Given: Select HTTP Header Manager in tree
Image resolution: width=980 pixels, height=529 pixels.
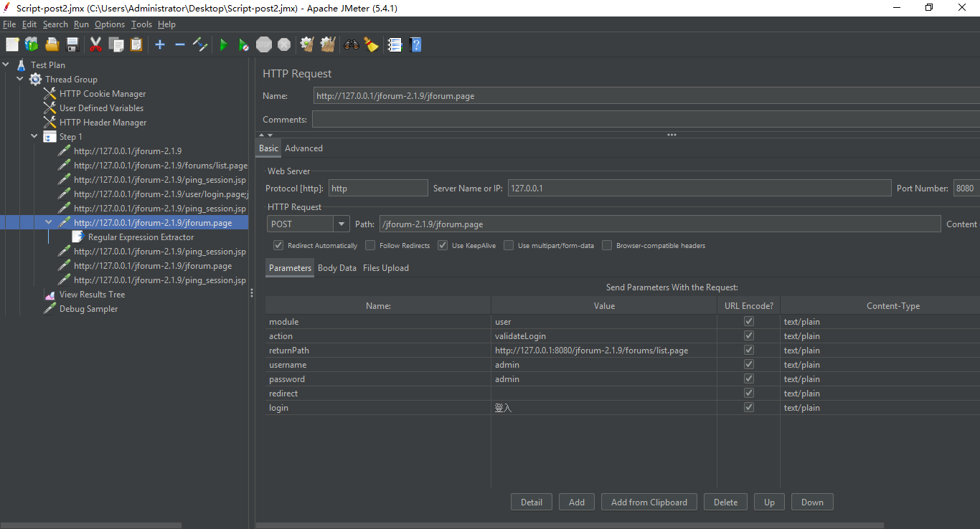Looking at the screenshot, I should [x=103, y=123].
